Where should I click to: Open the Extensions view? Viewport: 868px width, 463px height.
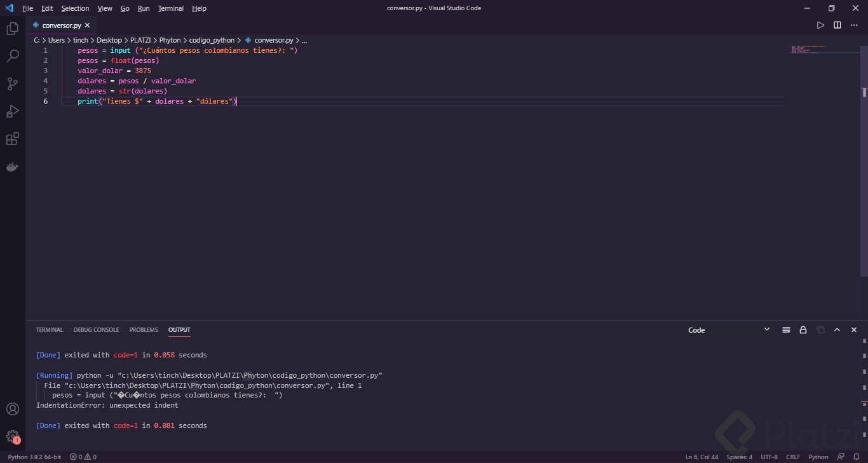pos(12,139)
